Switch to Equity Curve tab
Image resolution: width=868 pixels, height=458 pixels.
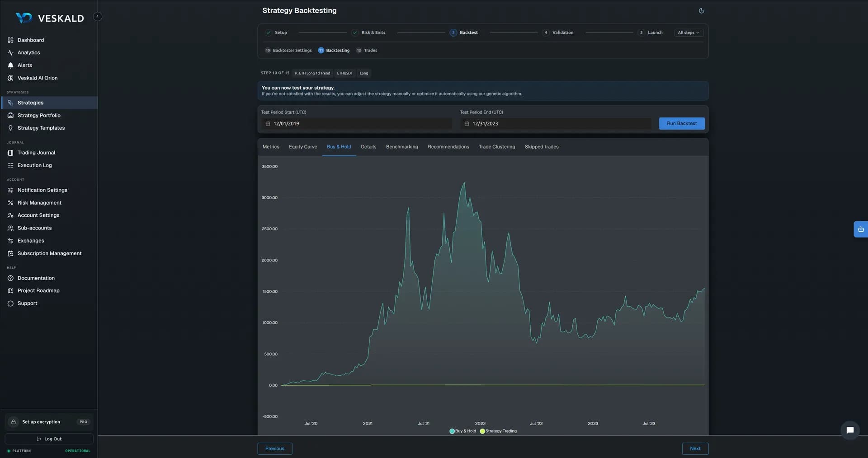(x=303, y=147)
